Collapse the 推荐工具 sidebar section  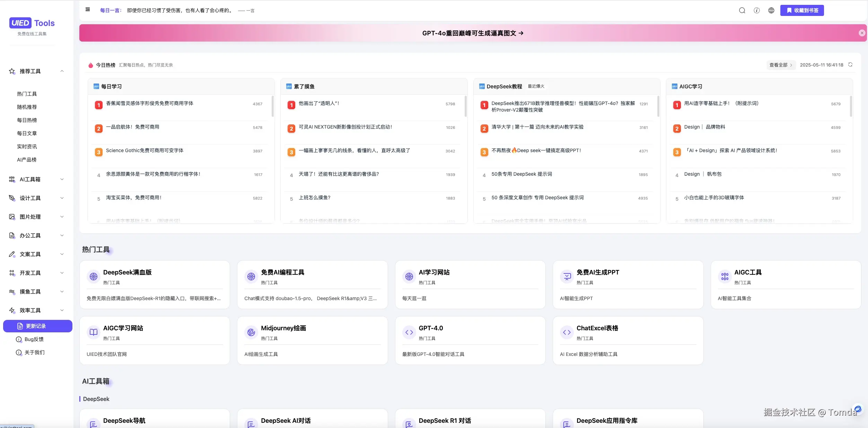click(62, 71)
